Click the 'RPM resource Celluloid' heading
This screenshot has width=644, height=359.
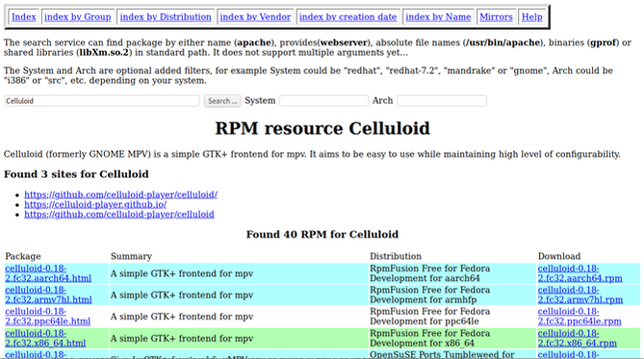[x=322, y=128]
